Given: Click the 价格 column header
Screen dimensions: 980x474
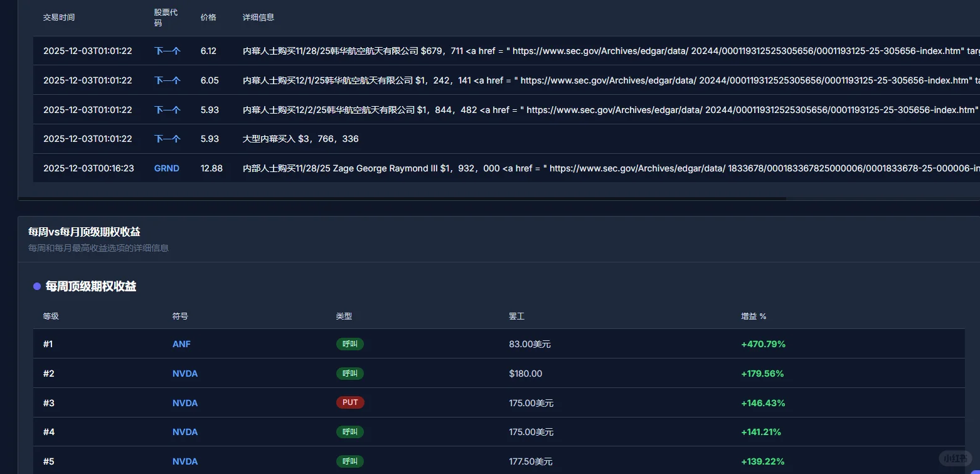Looking at the screenshot, I should (x=208, y=18).
